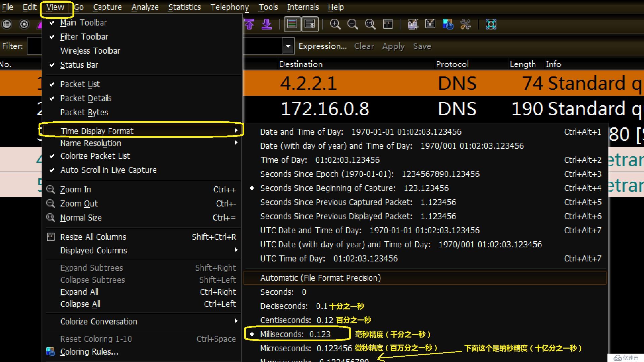Click the Apply filter button

tap(393, 46)
